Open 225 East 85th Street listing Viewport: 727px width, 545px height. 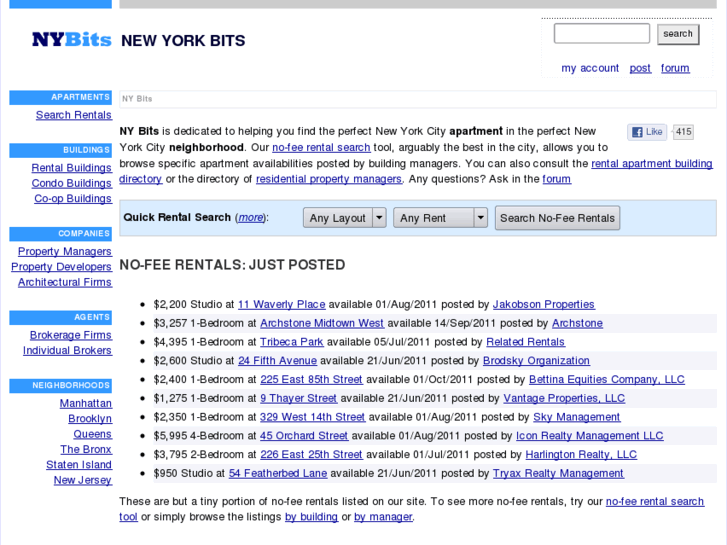pyautogui.click(x=311, y=379)
